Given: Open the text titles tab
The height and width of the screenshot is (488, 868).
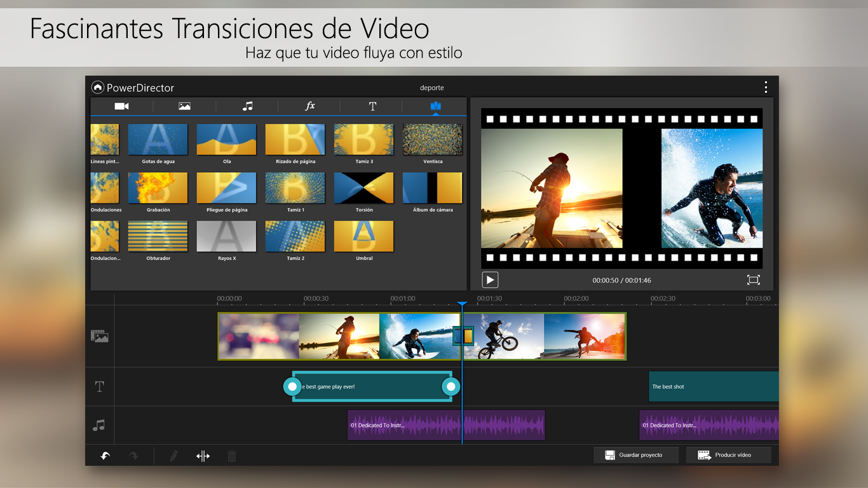Looking at the screenshot, I should tap(372, 106).
